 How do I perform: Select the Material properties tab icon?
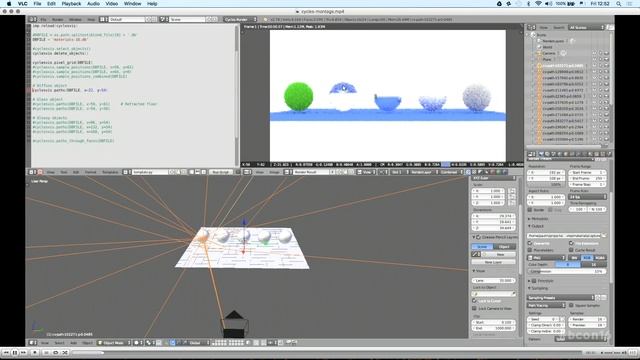591,154
